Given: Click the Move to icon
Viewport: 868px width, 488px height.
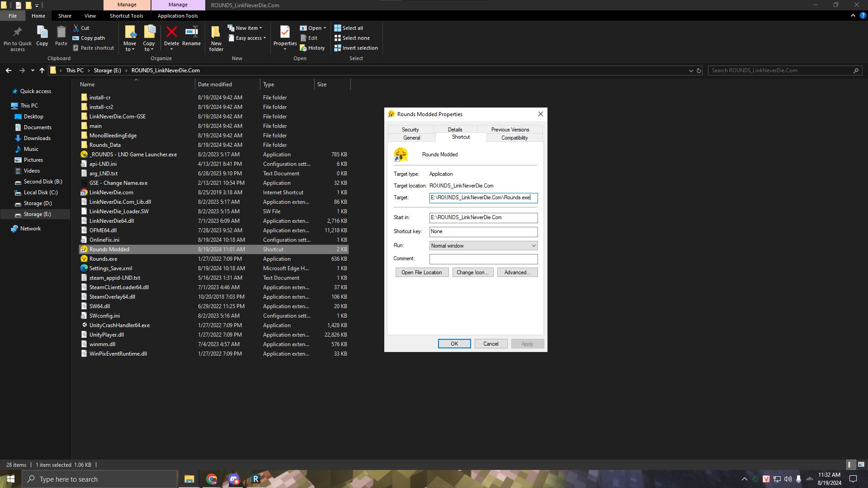Looking at the screenshot, I should coord(130,38).
